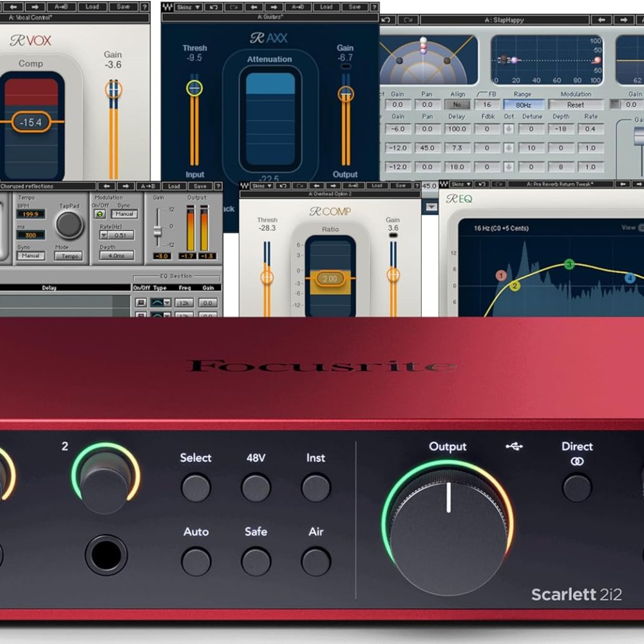Select EQ band 1 node in REQ graph
The width and height of the screenshot is (644, 644).
pyautogui.click(x=501, y=275)
